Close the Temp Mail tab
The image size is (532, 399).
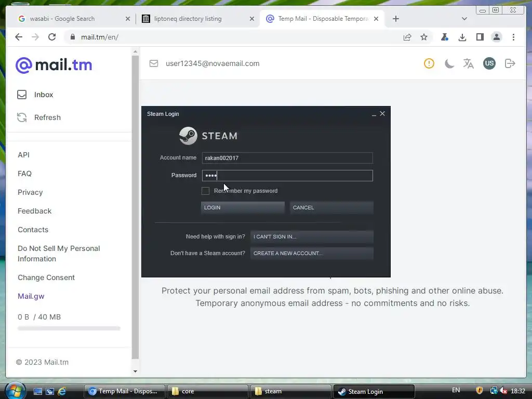click(376, 19)
